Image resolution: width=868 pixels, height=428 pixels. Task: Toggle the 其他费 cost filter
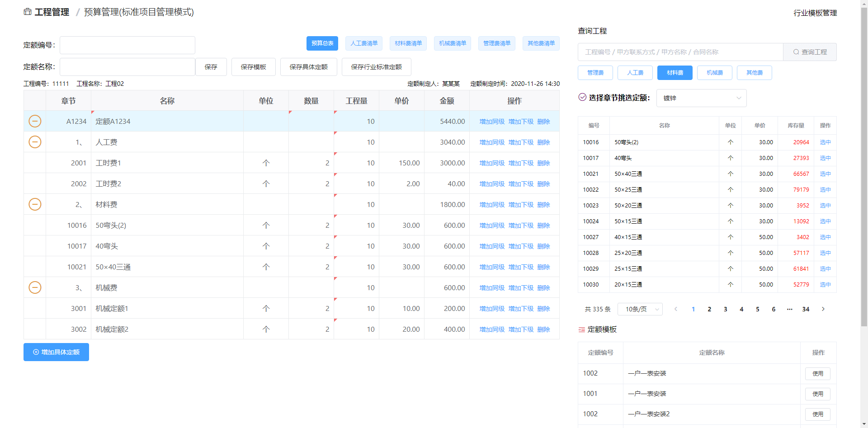[754, 72]
